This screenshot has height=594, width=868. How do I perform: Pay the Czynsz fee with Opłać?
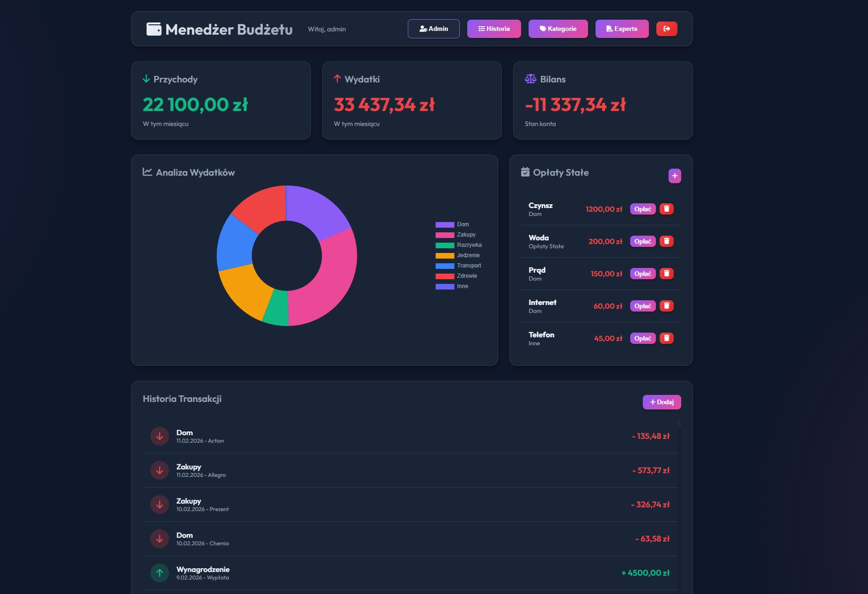(x=642, y=209)
